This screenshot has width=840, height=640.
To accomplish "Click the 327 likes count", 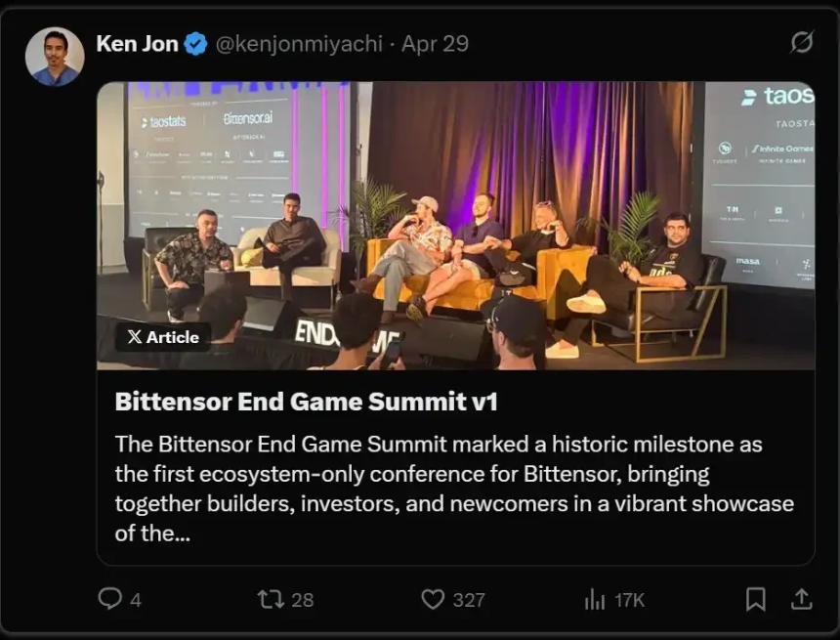I will 469,600.
